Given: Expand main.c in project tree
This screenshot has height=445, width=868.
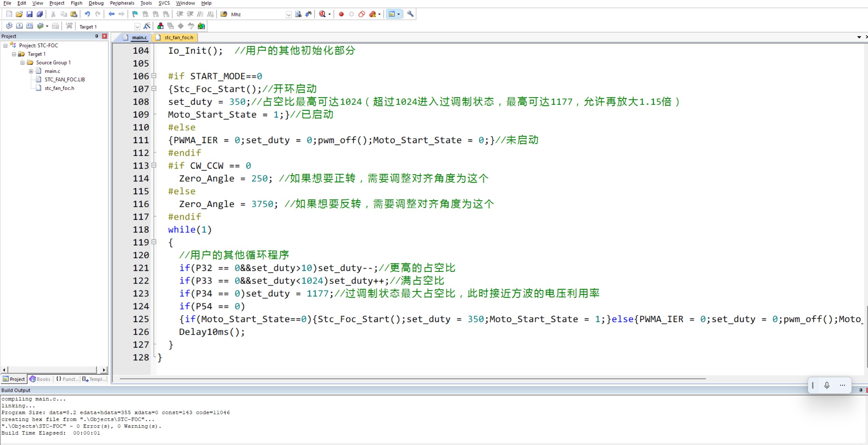Looking at the screenshot, I should pyautogui.click(x=31, y=71).
